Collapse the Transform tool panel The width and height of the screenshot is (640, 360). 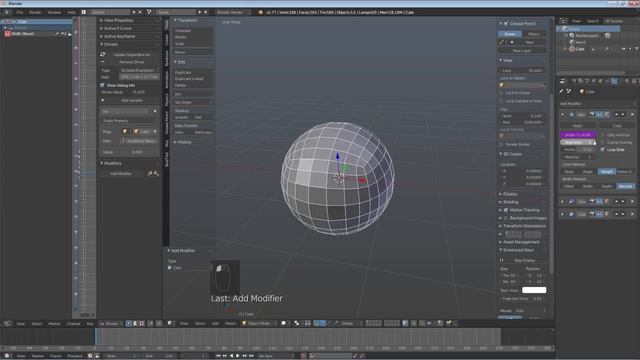tap(187, 20)
